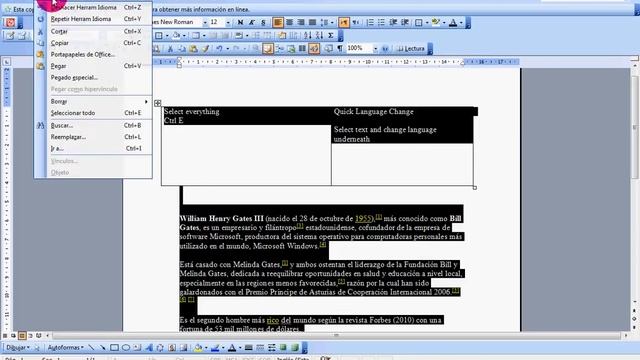The height and width of the screenshot is (360, 640).
Task: Click the Columns layout icon
Action: click(302, 49)
